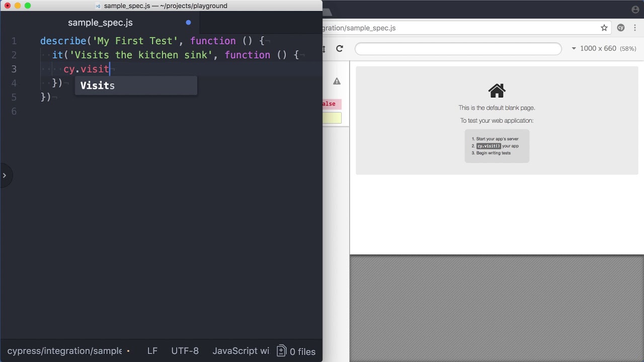Click the file icon in Atom title bar
644x362 pixels.
click(x=98, y=6)
